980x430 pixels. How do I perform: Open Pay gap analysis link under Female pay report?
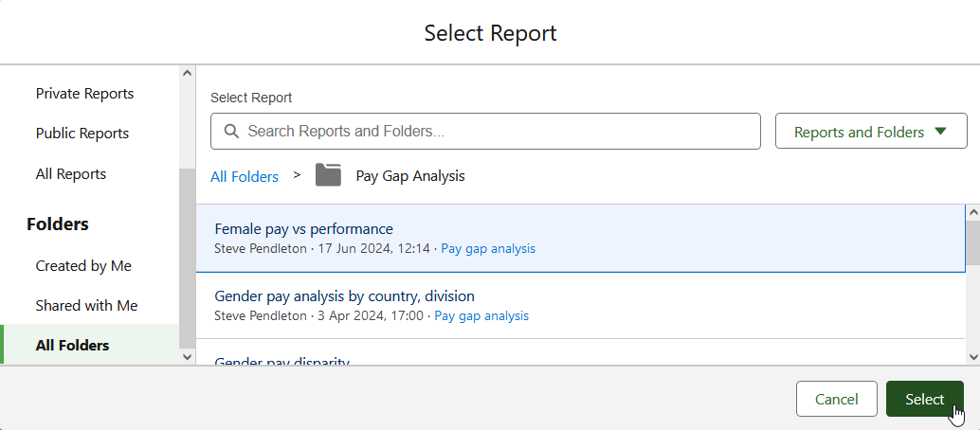488,249
